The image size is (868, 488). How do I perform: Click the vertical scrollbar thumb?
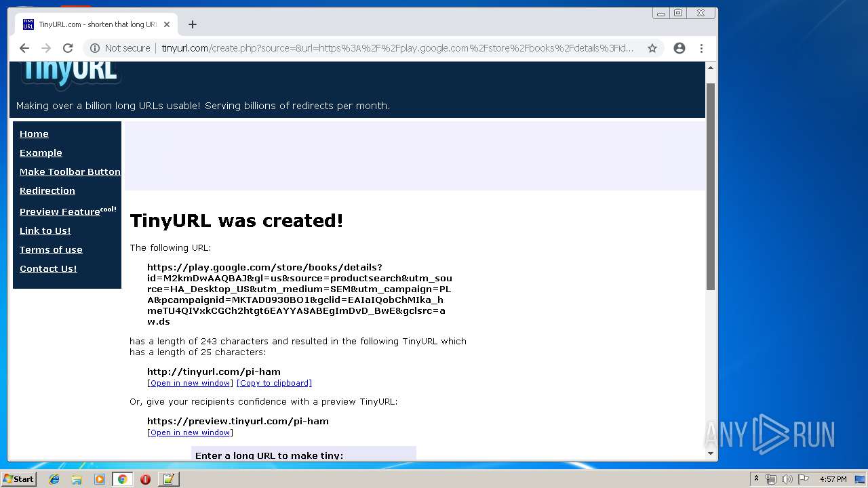click(711, 186)
